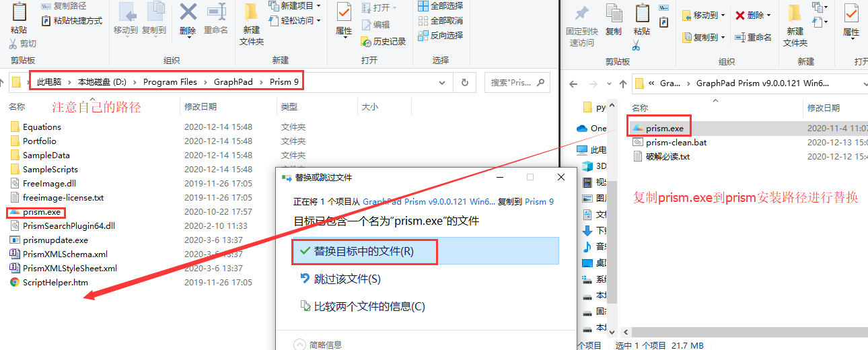
Task: Click 本地磁盘 (D:) breadcrumb segment
Action: pos(102,82)
